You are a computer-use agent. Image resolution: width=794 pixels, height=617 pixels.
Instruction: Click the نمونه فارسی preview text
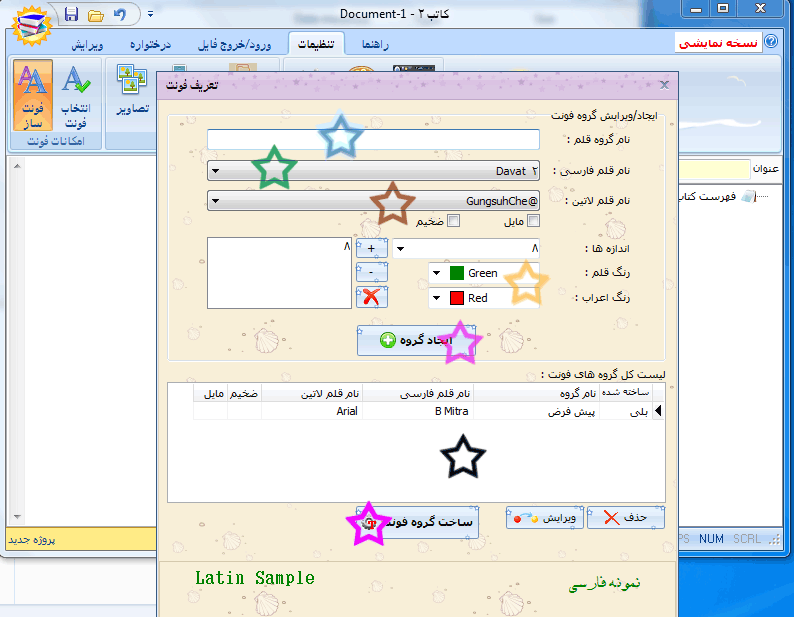605,584
